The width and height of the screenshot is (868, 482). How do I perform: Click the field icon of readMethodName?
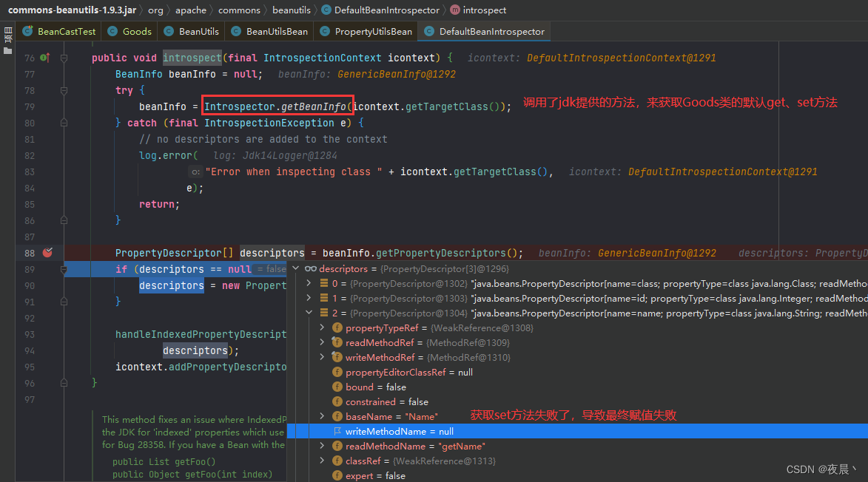click(337, 446)
